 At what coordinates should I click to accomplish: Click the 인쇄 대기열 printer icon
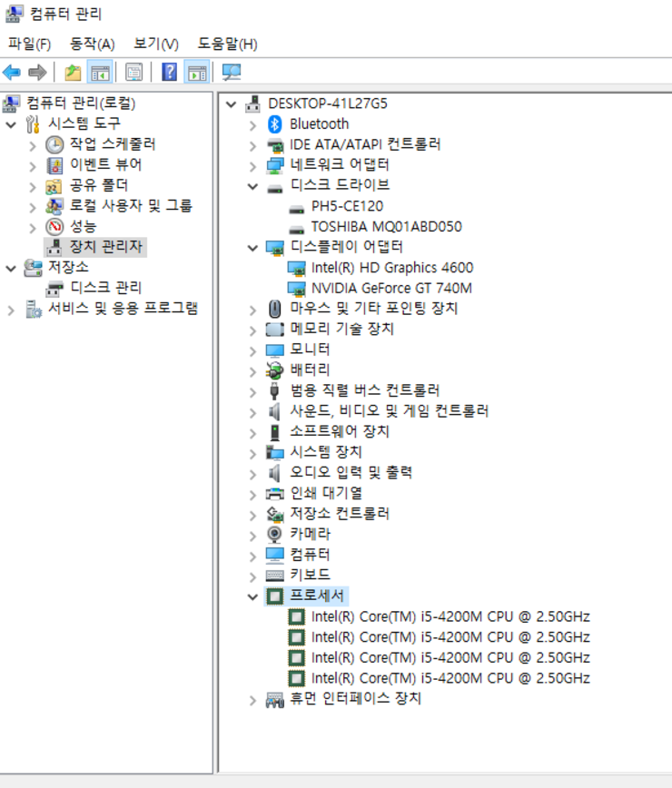click(x=274, y=494)
